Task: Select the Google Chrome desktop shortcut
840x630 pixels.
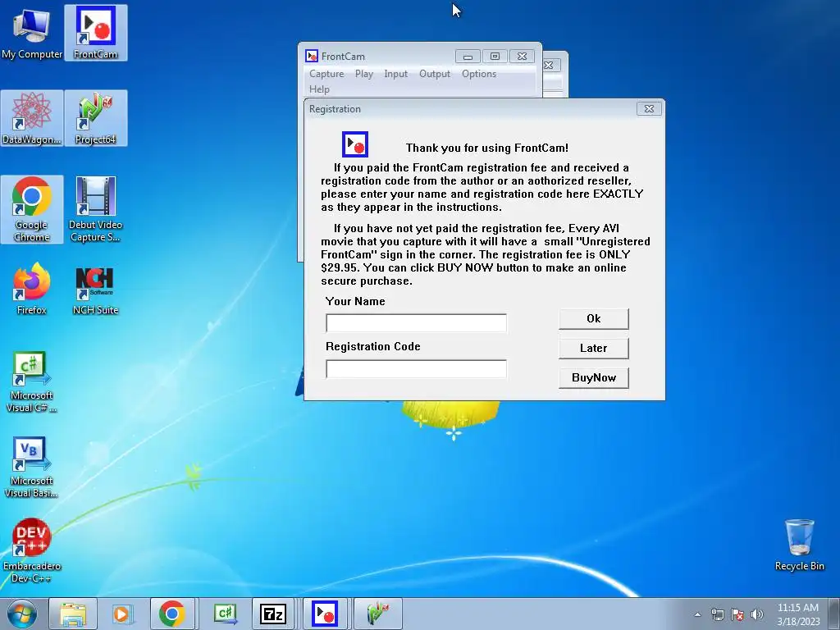Action: tap(32, 209)
